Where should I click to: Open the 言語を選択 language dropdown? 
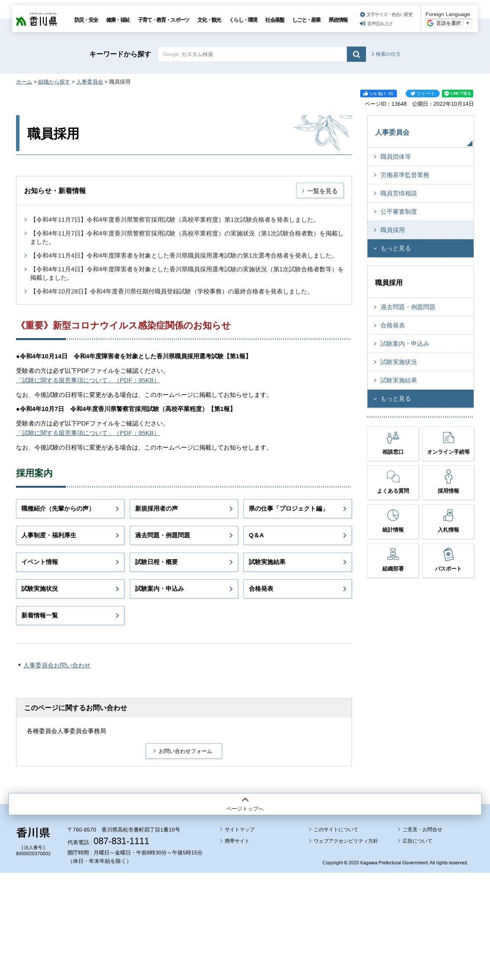[449, 23]
